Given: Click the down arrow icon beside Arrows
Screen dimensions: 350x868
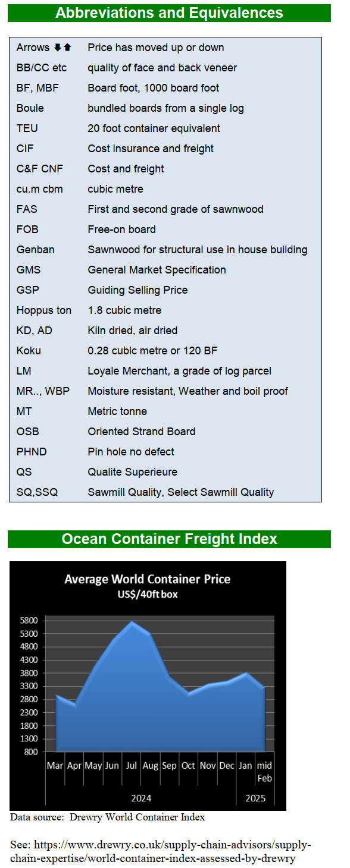Looking at the screenshot, I should click(x=58, y=48).
